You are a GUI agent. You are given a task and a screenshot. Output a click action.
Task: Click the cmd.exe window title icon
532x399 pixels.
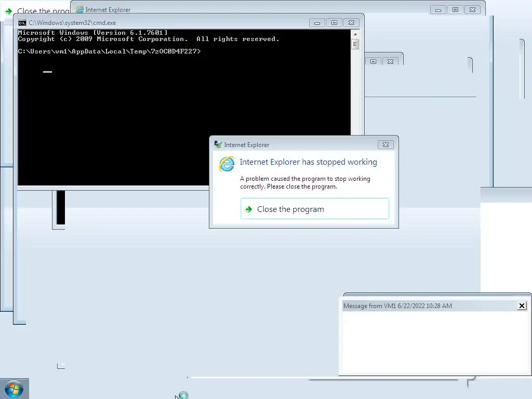pos(22,23)
